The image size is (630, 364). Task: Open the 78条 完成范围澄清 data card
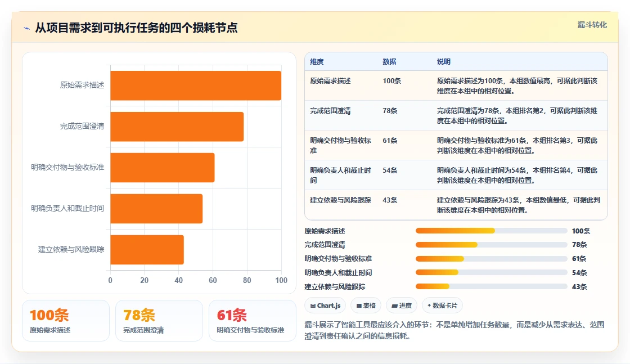159,321
